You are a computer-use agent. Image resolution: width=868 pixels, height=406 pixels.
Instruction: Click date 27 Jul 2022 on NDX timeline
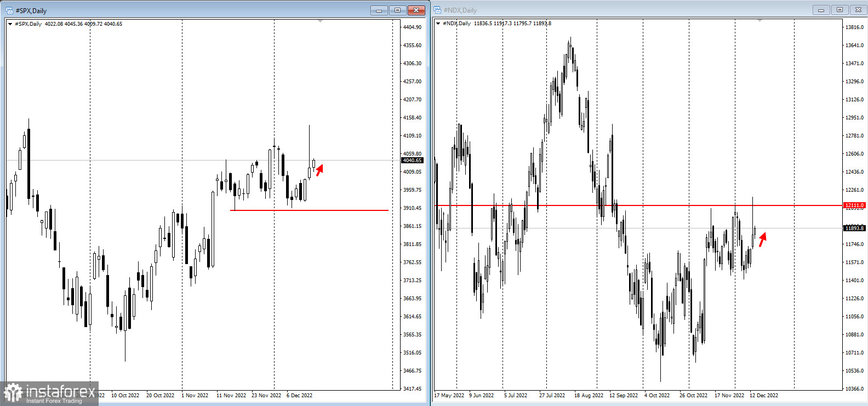click(552, 396)
